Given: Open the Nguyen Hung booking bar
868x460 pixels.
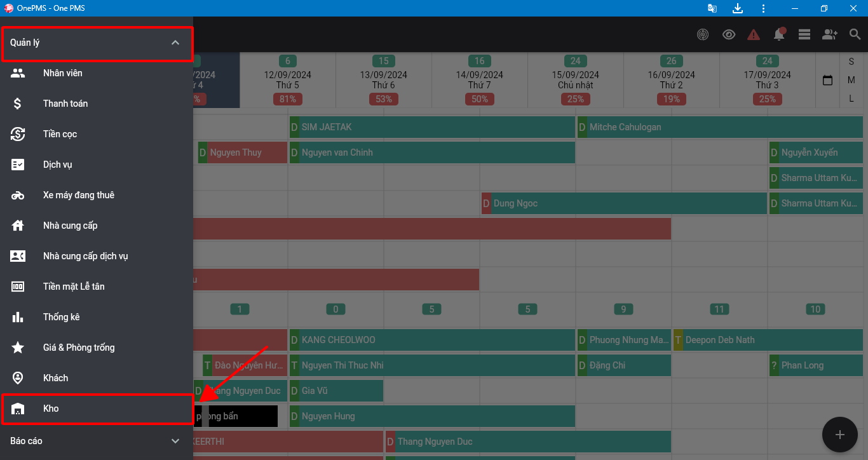Looking at the screenshot, I should point(432,416).
